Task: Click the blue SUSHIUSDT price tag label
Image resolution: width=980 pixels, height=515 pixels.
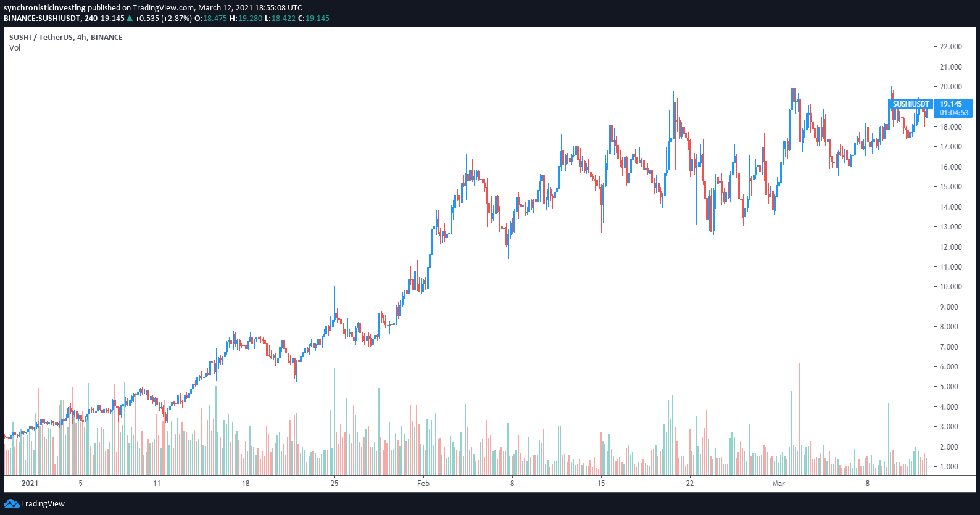Action: coord(910,104)
